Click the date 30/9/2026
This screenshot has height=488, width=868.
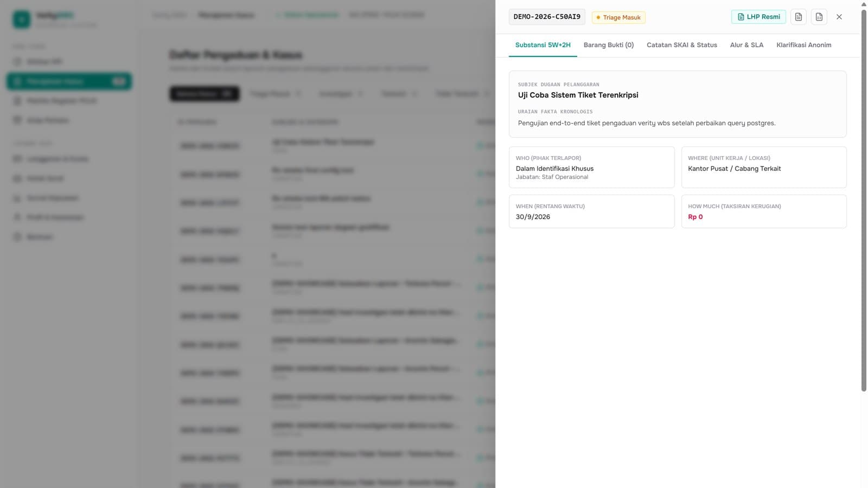pos(533,217)
